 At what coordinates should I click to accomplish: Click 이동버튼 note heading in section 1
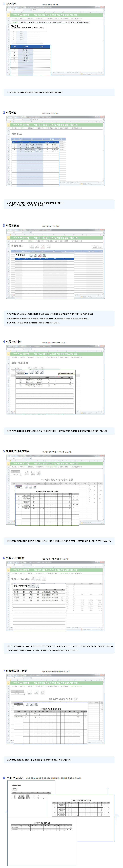coord(15,26)
